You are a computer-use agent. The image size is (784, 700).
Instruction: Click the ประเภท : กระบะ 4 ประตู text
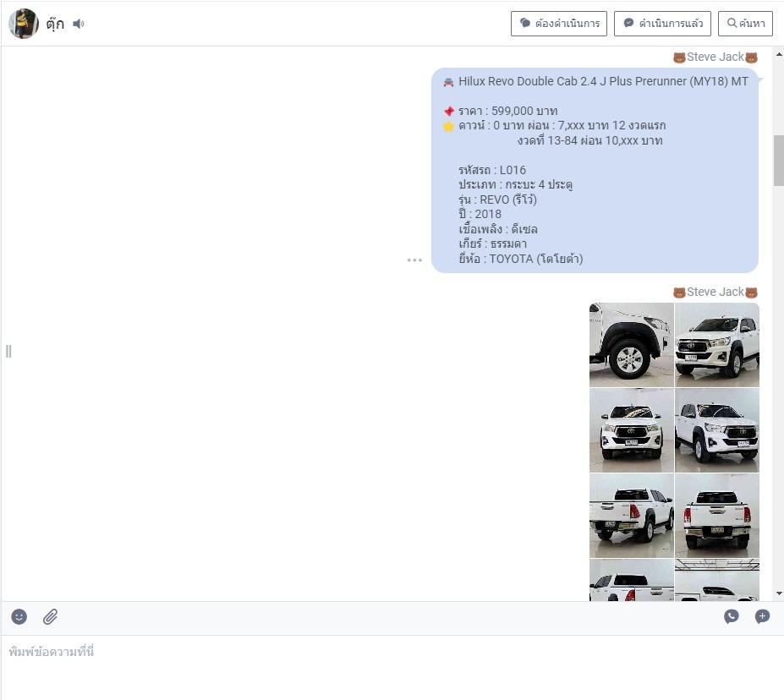tap(516, 184)
